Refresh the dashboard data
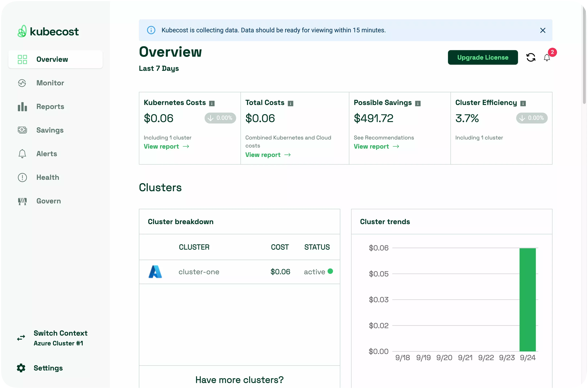Viewport: 588px width, 389px height. pyautogui.click(x=531, y=57)
